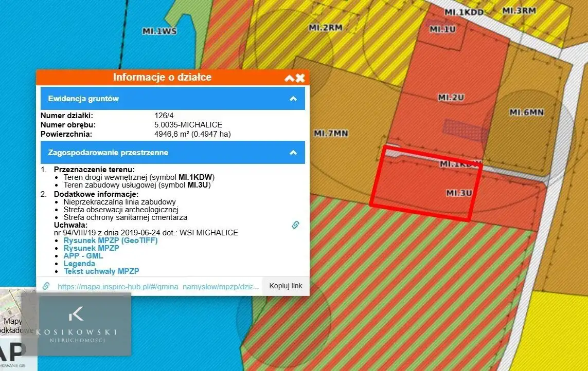Open the Rysunek MPZP (GeoTIFF) link
The height and width of the screenshot is (371, 588).
coord(111,240)
